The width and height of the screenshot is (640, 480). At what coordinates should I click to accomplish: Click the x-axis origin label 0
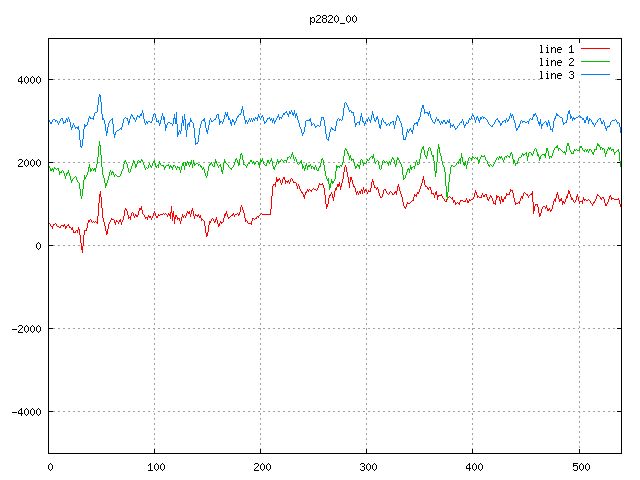(50, 467)
